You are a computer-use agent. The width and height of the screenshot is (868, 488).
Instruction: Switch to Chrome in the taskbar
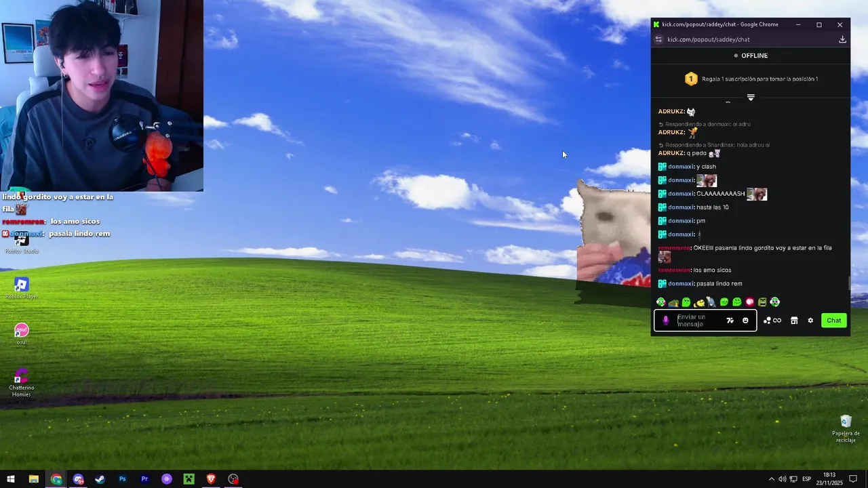coord(56,479)
